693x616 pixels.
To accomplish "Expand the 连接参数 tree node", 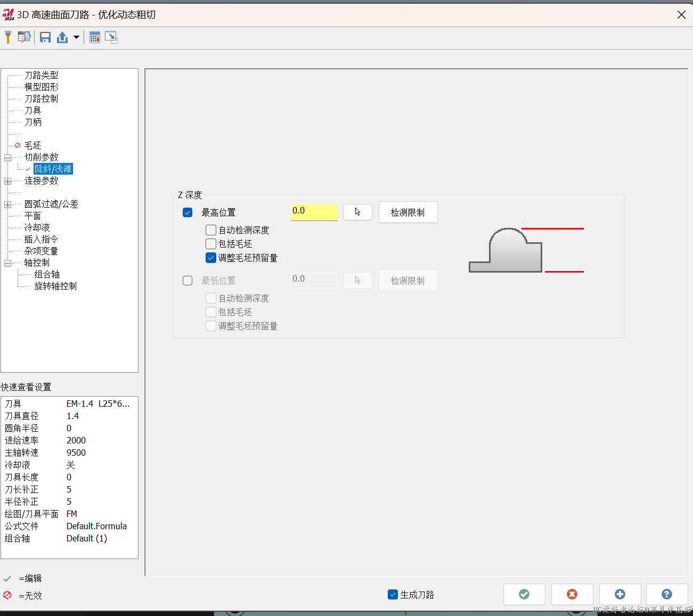I will tap(7, 181).
